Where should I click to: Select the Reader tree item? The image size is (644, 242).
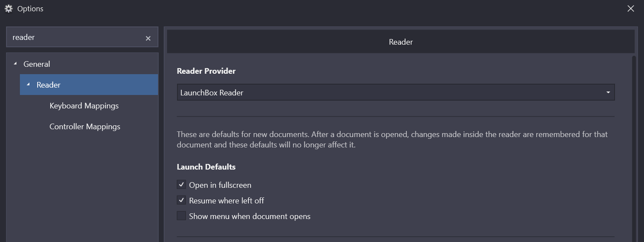click(x=89, y=85)
